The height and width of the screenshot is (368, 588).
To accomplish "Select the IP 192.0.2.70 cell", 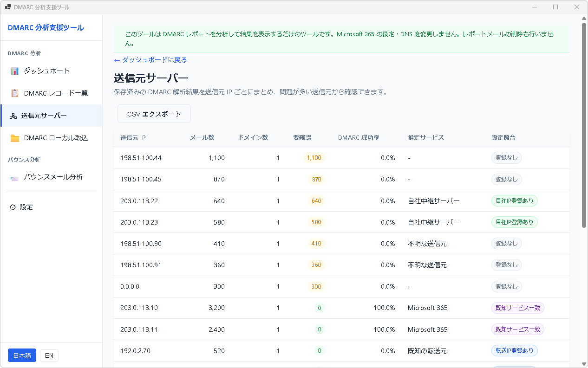I will pyautogui.click(x=135, y=351).
